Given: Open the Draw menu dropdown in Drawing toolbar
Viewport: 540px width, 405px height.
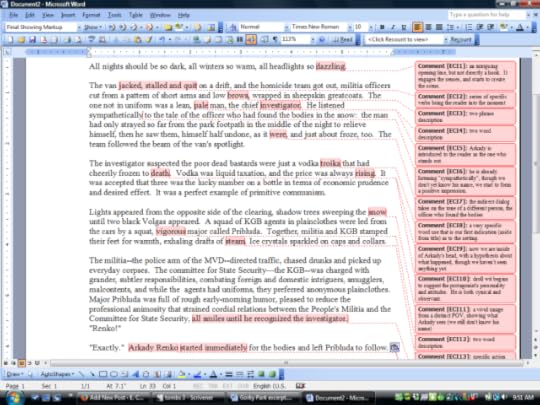Looking at the screenshot, I should click(x=14, y=374).
